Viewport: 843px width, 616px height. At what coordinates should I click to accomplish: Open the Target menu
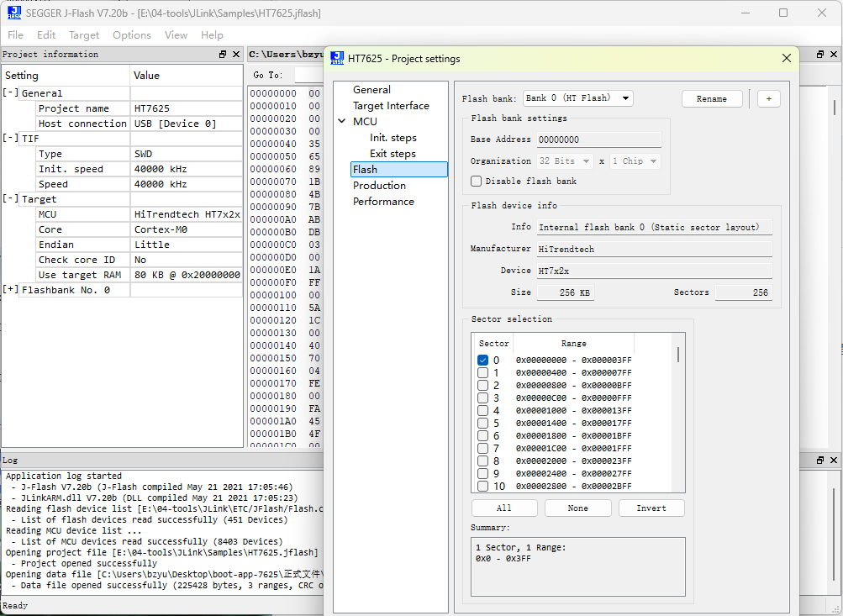coord(84,35)
